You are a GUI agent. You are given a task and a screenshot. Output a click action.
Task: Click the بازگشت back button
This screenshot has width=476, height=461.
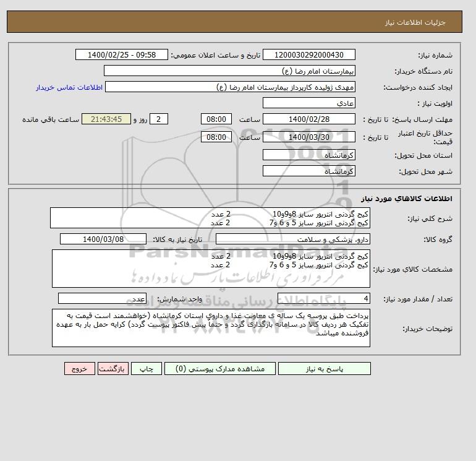[113, 369]
